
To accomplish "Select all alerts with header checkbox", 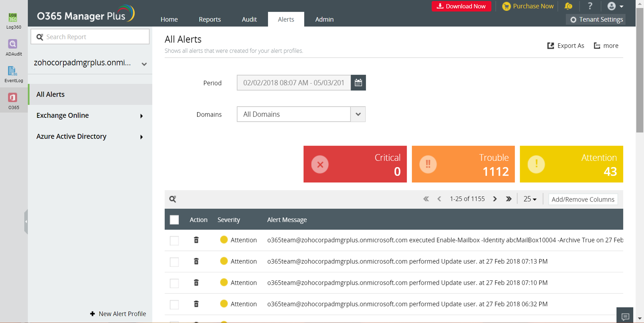I will [174, 220].
